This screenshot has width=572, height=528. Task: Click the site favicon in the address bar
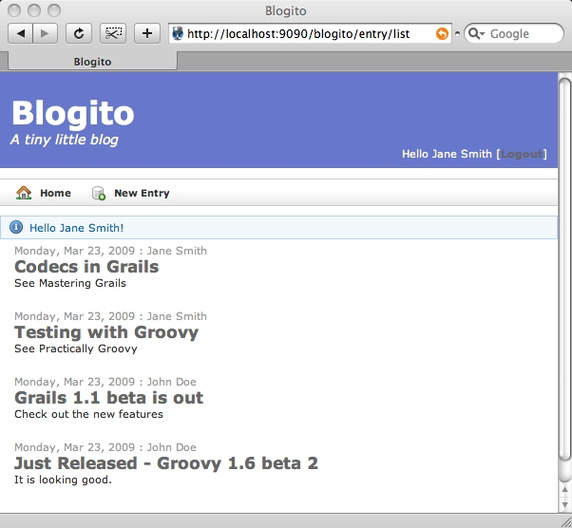[x=178, y=34]
